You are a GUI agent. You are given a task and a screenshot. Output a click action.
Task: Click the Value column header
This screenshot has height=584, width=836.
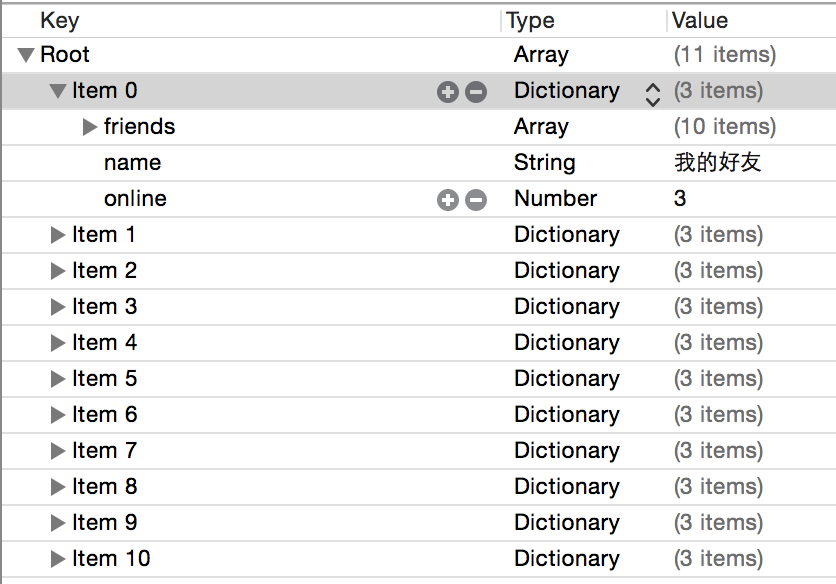point(700,20)
